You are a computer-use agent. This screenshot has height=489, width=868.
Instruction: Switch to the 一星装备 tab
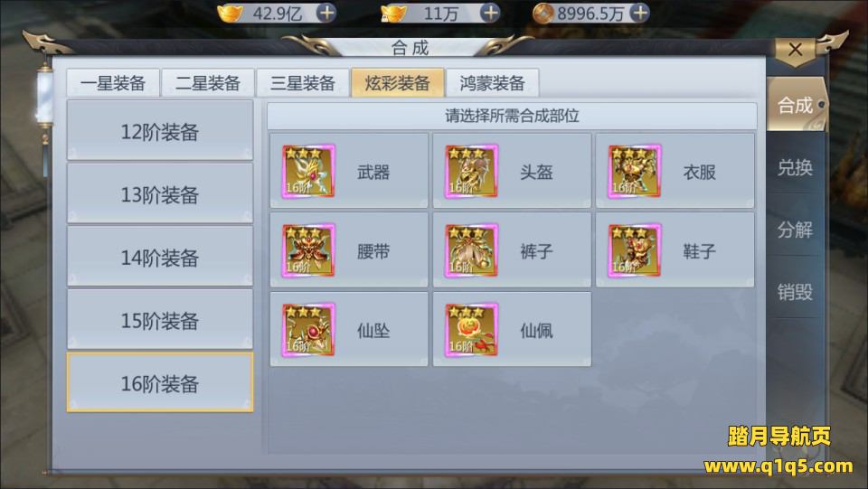click(113, 83)
